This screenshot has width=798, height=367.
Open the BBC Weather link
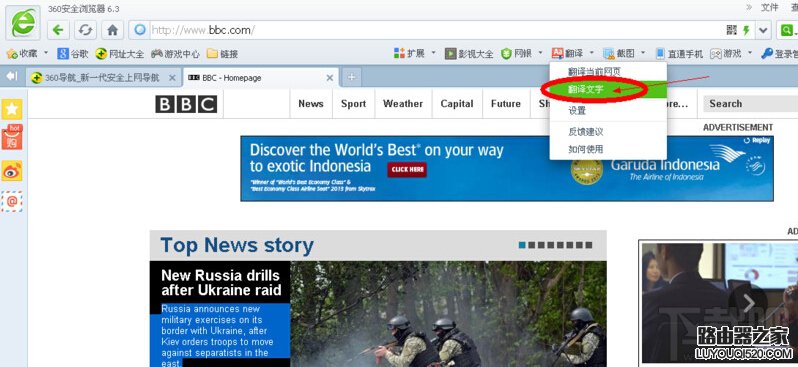click(x=403, y=104)
